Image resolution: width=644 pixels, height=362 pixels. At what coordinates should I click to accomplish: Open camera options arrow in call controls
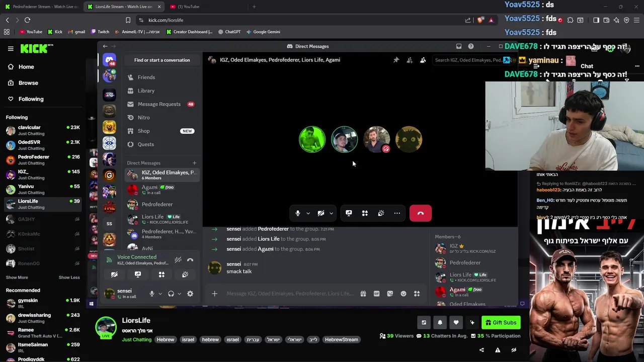(x=331, y=213)
